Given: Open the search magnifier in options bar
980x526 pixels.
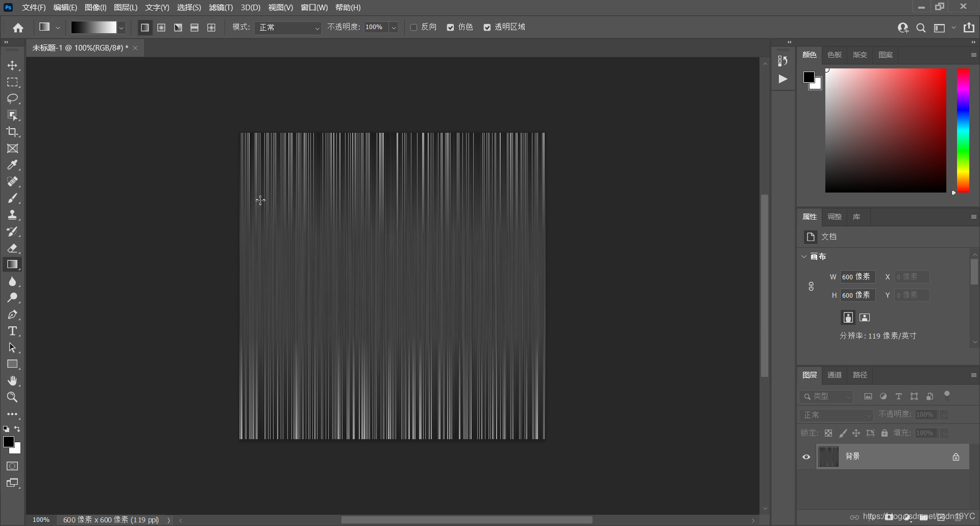Looking at the screenshot, I should [x=921, y=28].
